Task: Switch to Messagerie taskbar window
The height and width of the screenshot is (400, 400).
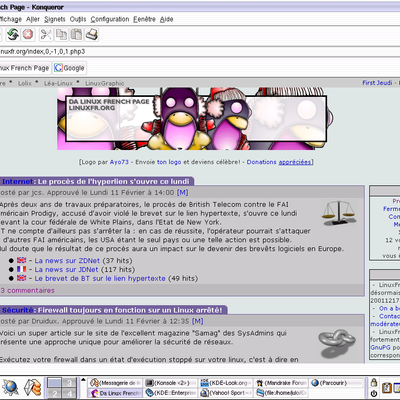Action: [x=116, y=383]
